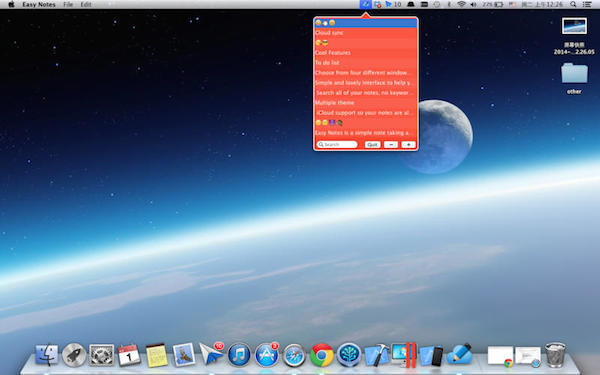
Task: Open the Wi-Fi status menu
Action: pos(461,5)
